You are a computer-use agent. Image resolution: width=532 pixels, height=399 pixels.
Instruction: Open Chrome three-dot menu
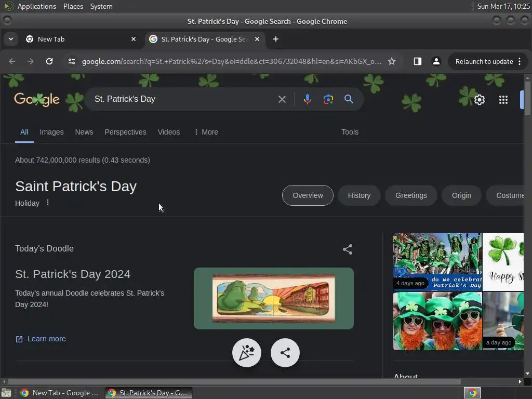(x=520, y=61)
